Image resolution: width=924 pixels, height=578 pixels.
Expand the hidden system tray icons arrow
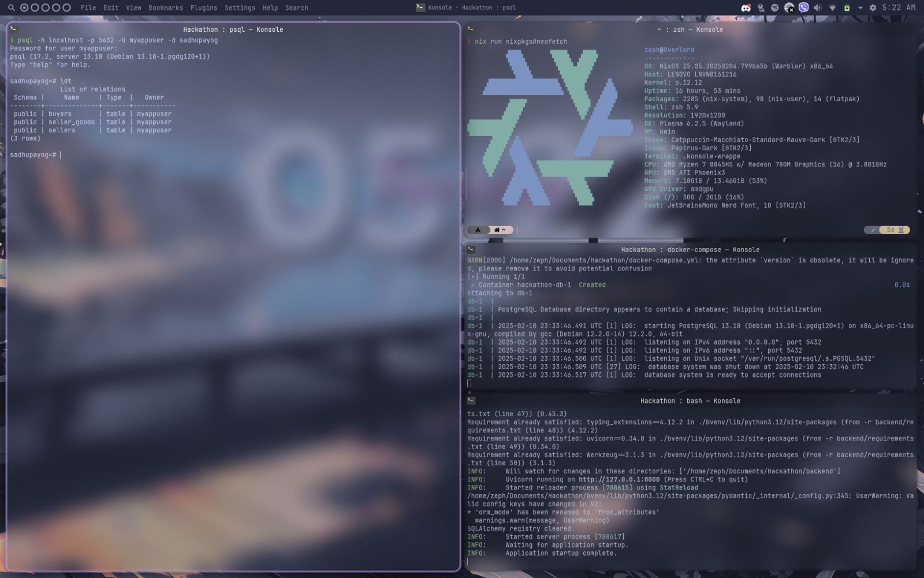click(860, 8)
